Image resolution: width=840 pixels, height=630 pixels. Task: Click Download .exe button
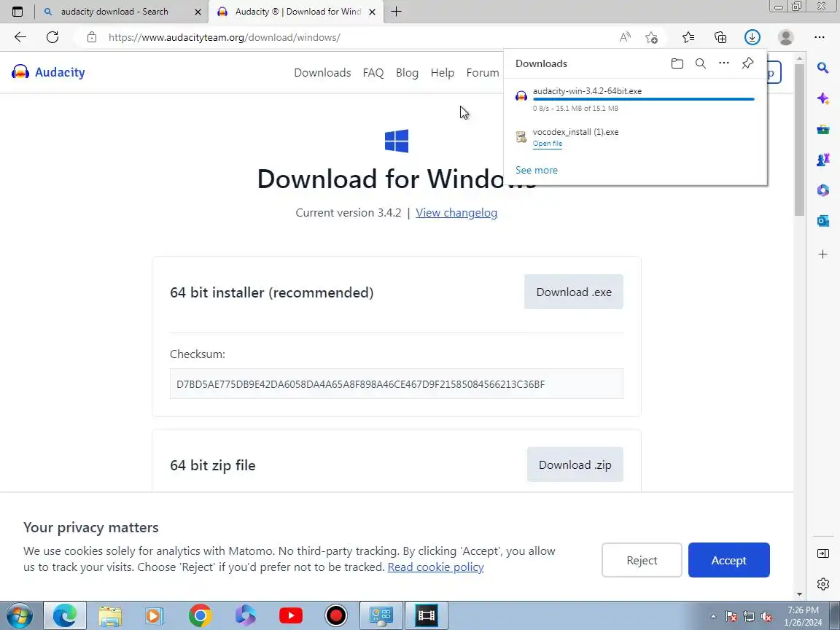[x=573, y=292]
